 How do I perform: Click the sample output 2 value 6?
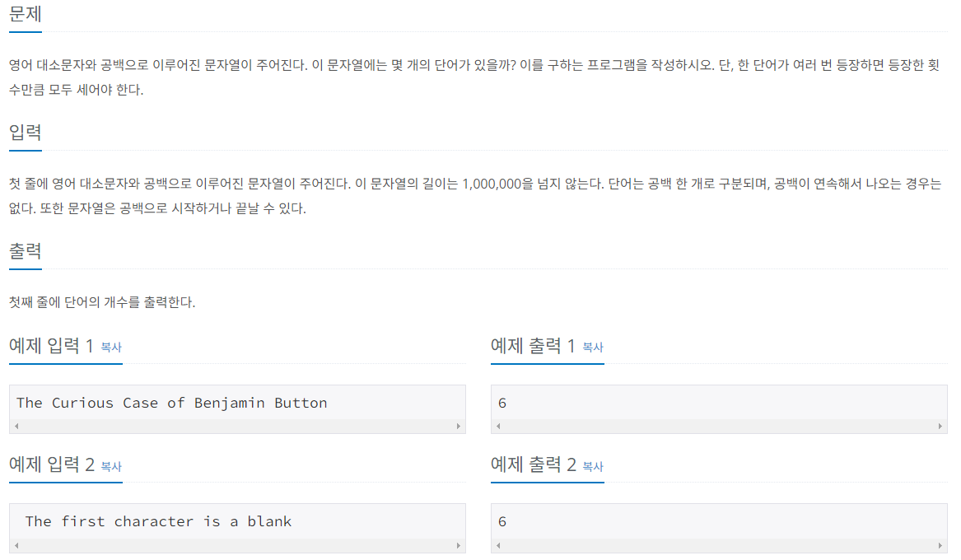502,521
